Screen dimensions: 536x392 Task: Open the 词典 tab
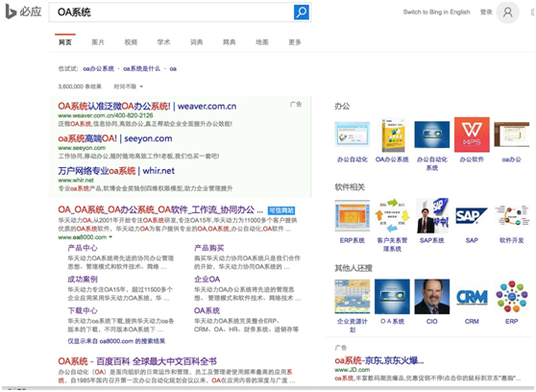(196, 42)
